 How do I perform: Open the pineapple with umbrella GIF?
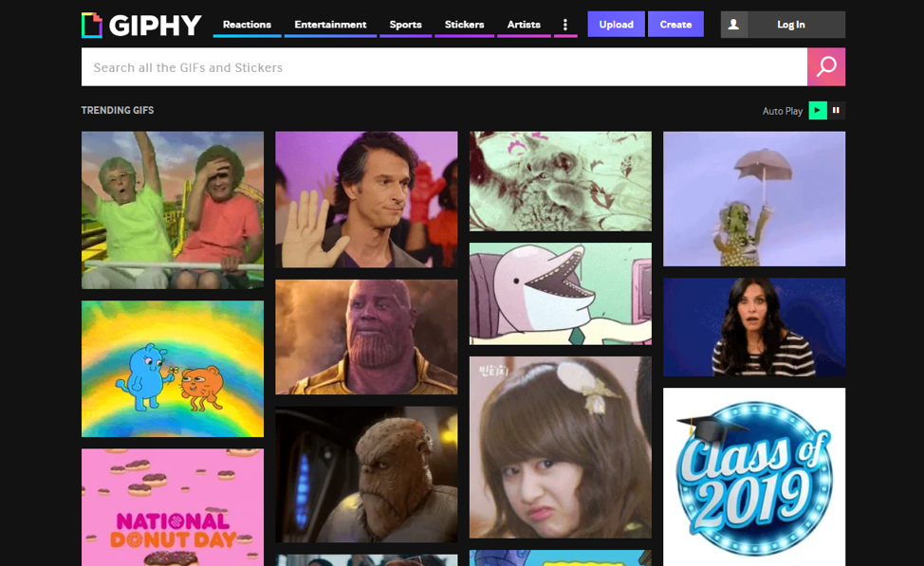coord(753,198)
